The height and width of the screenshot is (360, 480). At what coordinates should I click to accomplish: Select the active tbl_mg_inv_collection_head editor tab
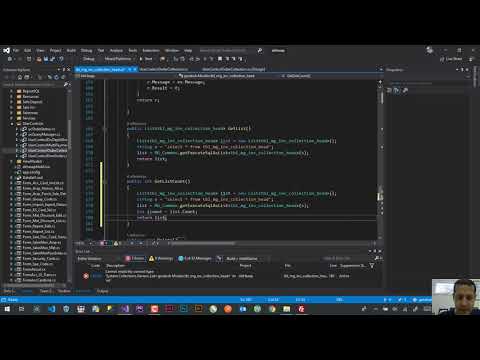tap(100, 69)
